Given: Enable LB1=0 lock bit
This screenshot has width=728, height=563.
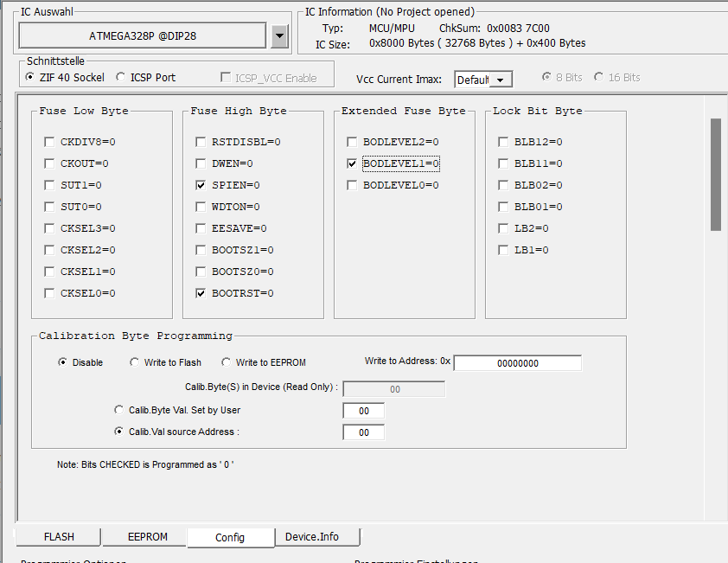Looking at the screenshot, I should coord(503,250).
